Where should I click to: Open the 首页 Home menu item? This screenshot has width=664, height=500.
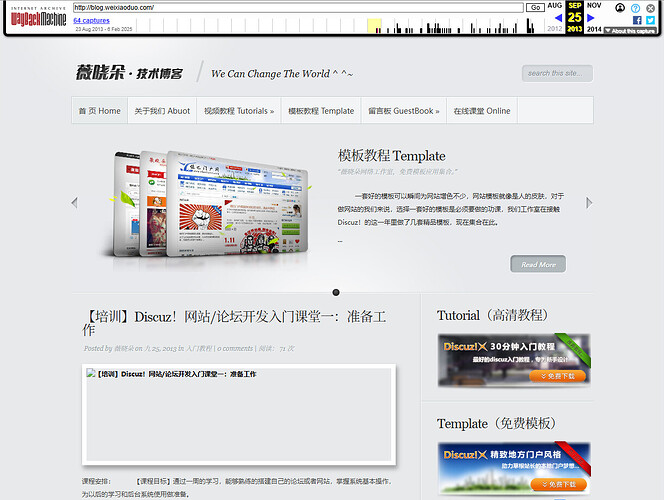(x=100, y=111)
